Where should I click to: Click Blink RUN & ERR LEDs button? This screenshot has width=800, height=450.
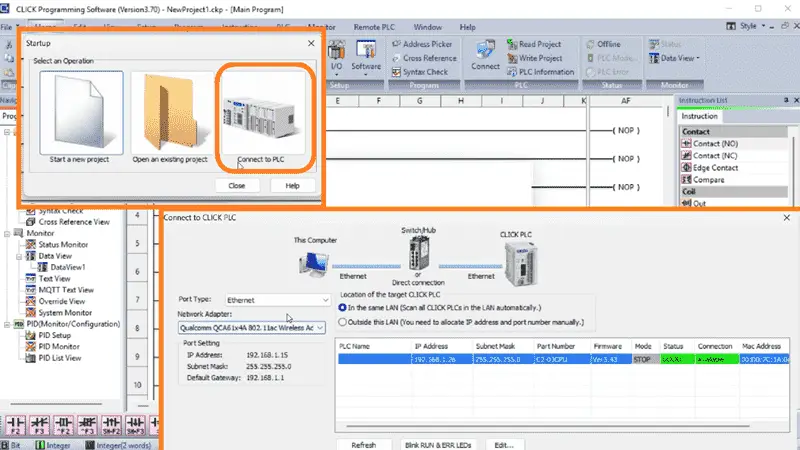pos(438,445)
